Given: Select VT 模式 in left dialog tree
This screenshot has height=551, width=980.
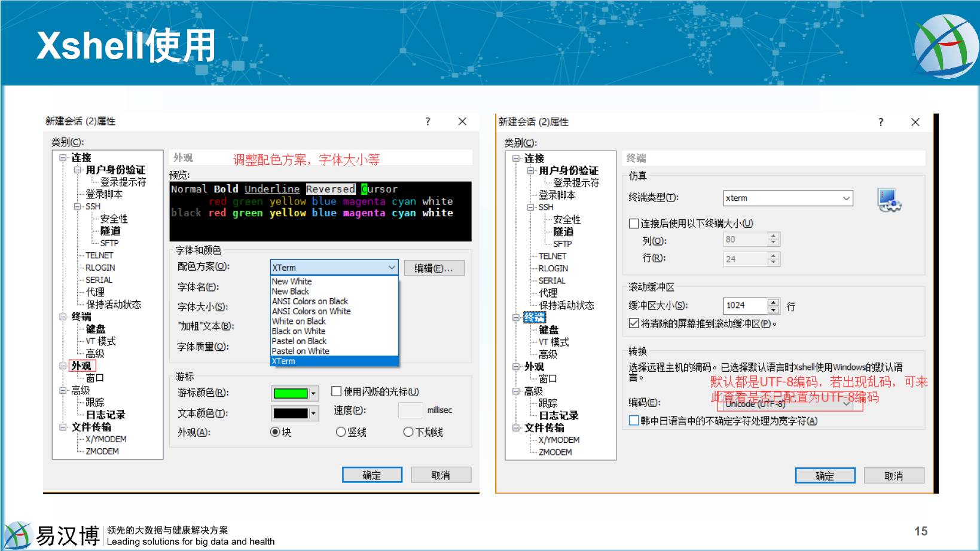Looking at the screenshot, I should [x=101, y=341].
